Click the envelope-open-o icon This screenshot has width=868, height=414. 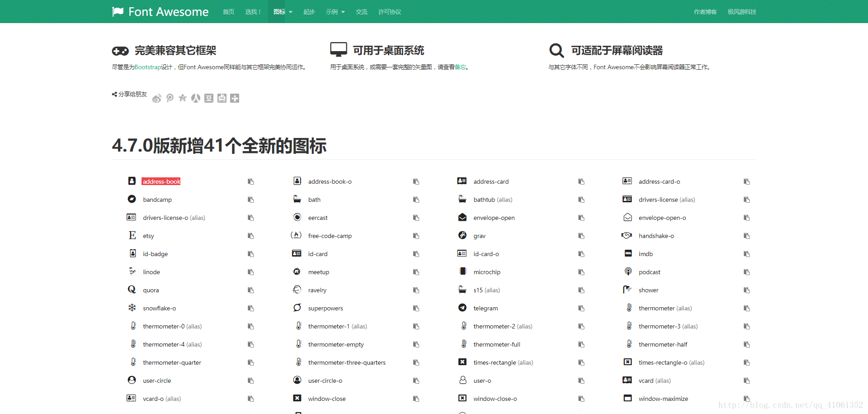coord(627,217)
